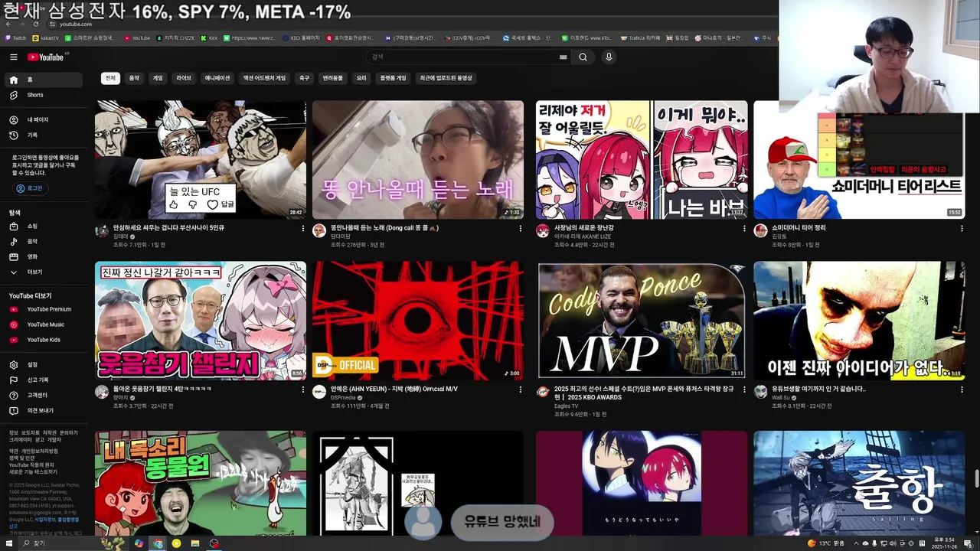Open the Cody Ponce MVP thumbnail

(x=642, y=321)
